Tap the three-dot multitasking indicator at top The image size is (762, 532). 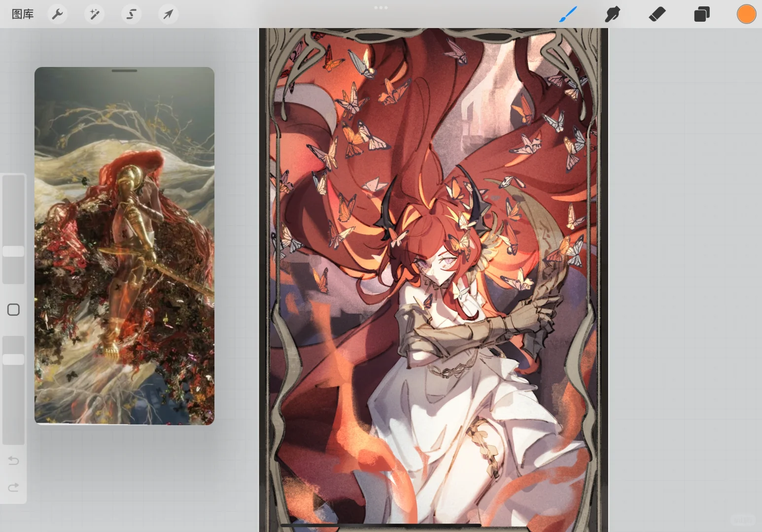(x=381, y=8)
